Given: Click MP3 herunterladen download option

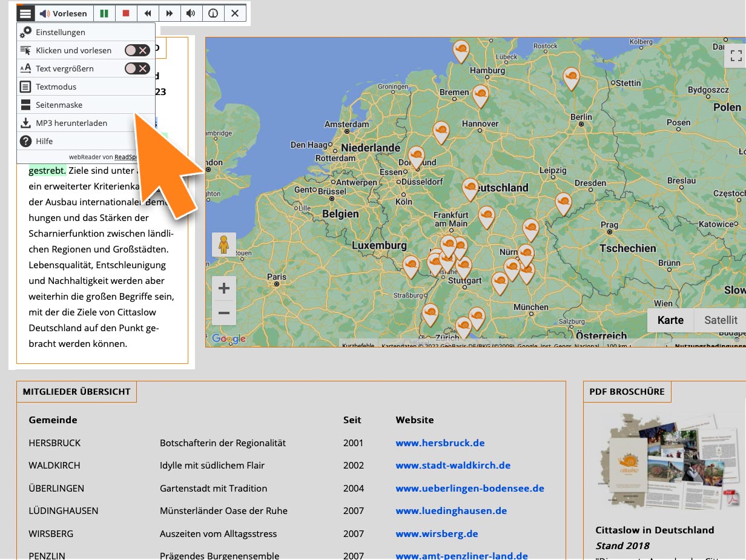Looking at the screenshot, I should click(71, 123).
